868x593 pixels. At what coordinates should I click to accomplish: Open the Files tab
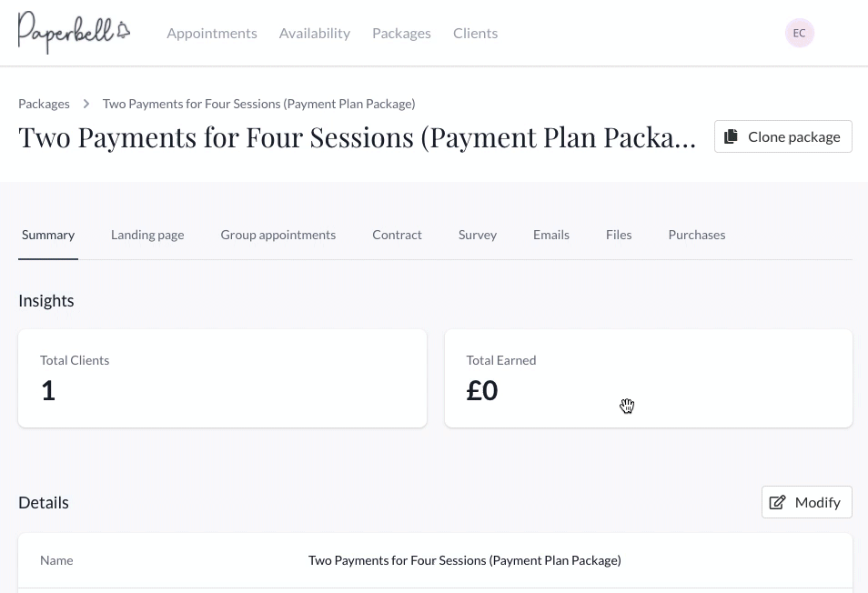click(619, 235)
